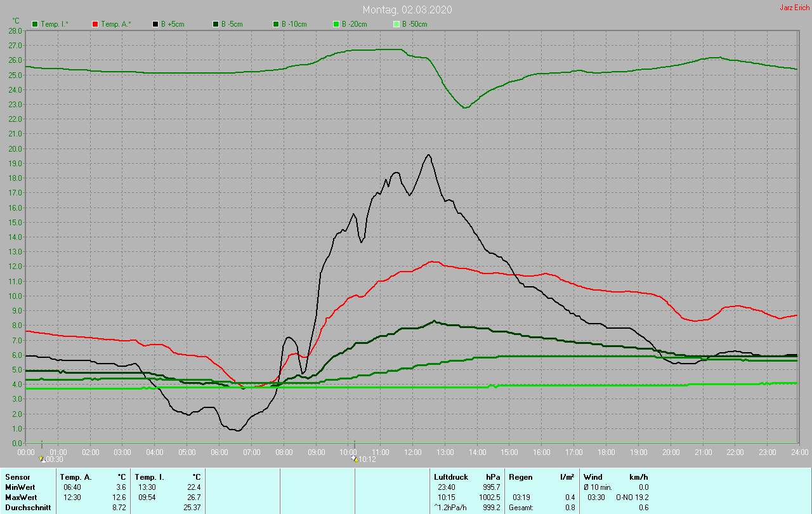812x514 pixels.
Task: Click the 24:00 label on the time axis
Action: (800, 452)
